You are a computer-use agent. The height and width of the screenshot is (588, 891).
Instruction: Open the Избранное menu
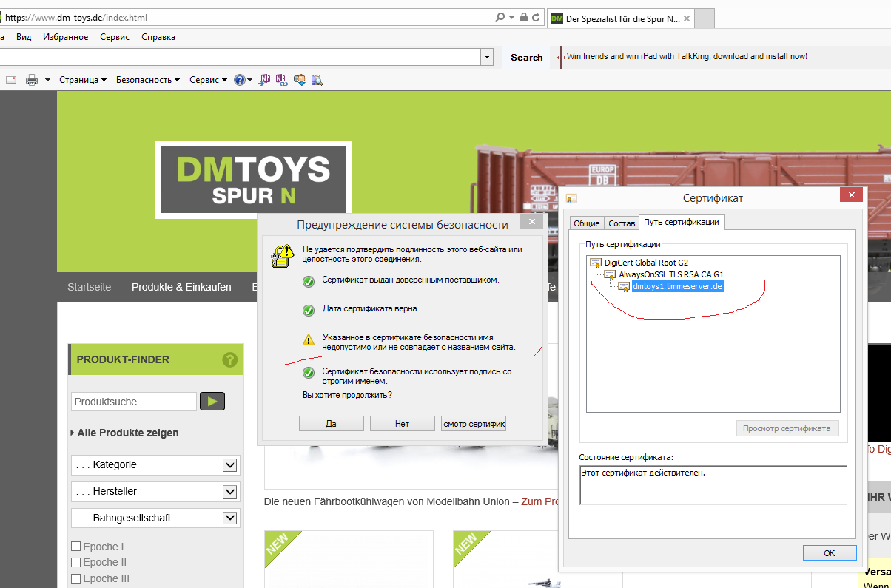65,36
